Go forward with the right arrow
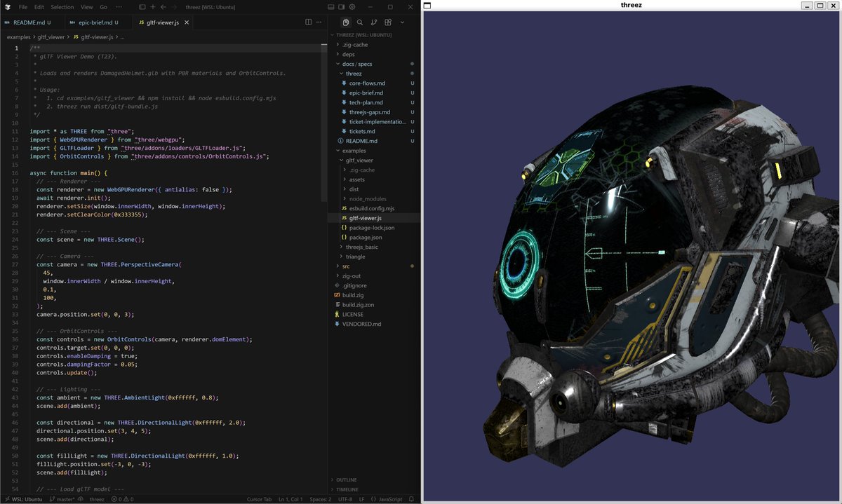842x504 pixels. [x=174, y=7]
